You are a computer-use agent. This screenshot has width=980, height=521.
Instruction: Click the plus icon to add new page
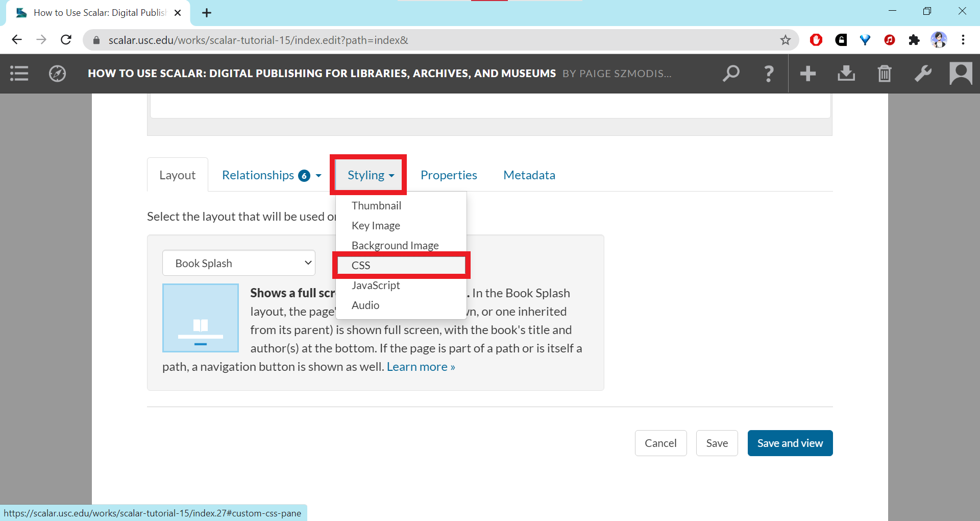coord(807,74)
